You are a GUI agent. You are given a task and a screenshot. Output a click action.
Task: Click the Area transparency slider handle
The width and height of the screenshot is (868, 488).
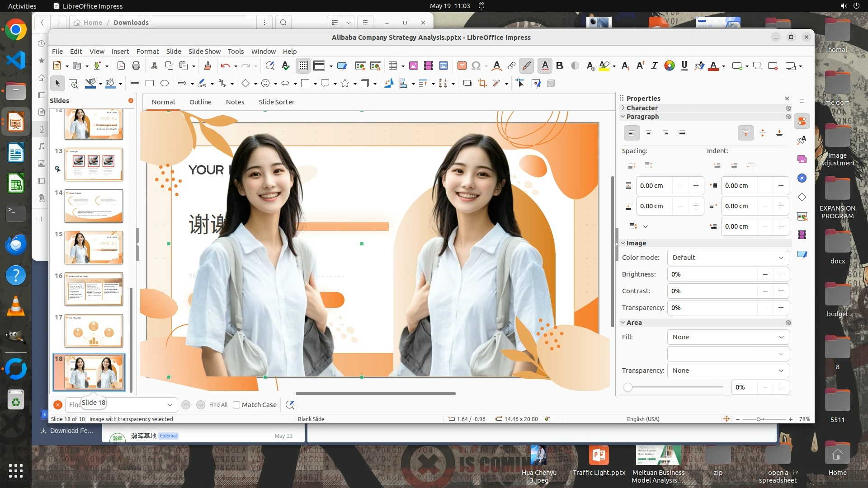[x=627, y=387]
